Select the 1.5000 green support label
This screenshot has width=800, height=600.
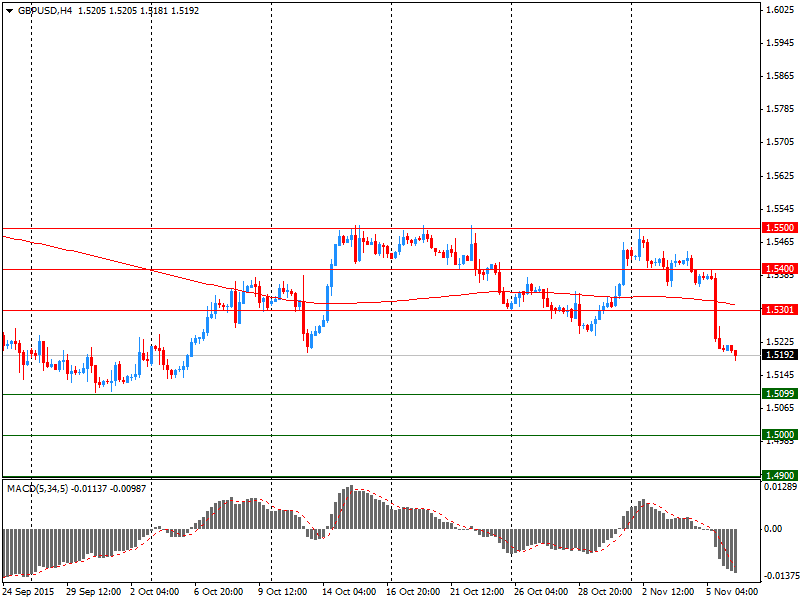pos(780,434)
